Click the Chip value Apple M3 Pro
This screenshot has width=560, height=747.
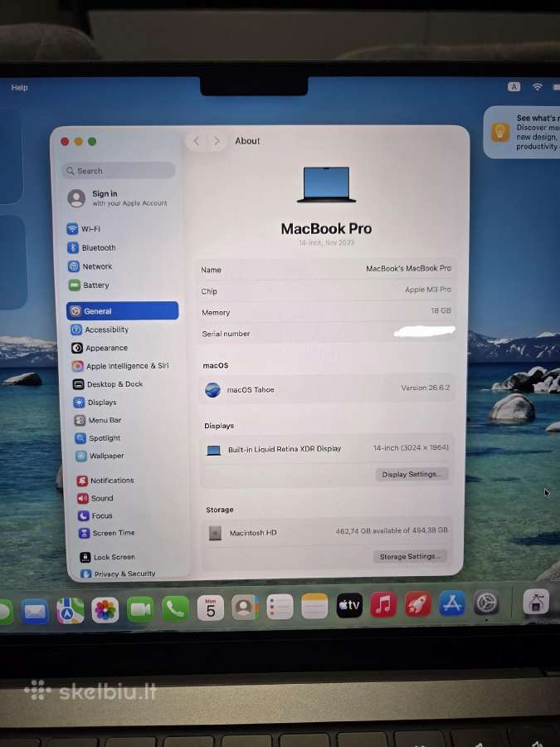click(427, 289)
